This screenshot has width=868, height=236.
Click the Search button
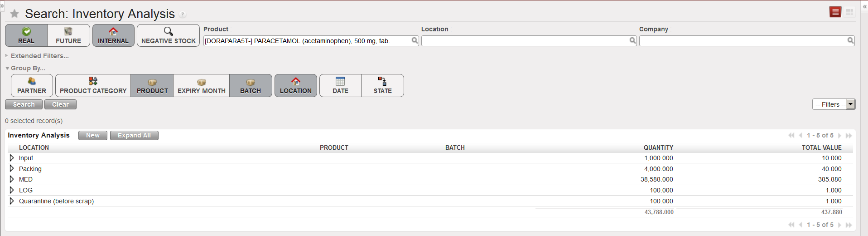tap(24, 104)
